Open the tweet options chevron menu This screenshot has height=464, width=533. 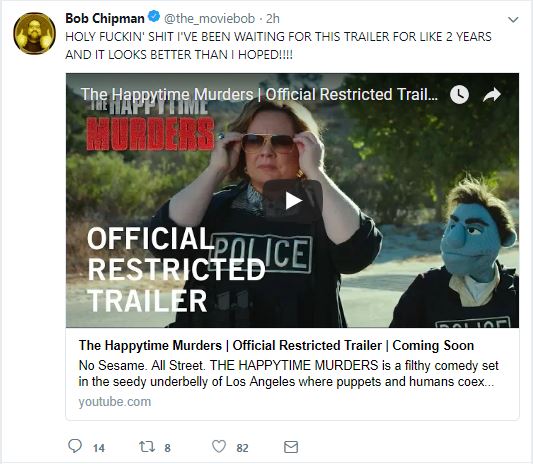[513, 20]
